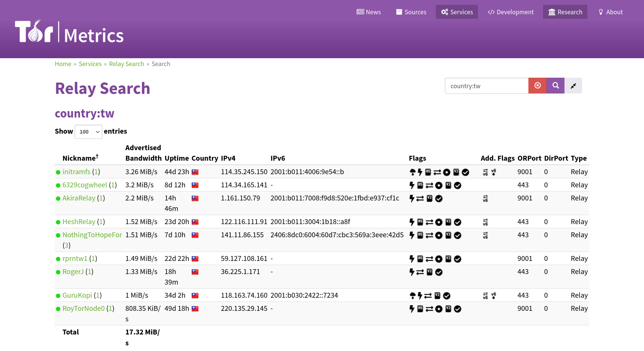
Task: Open relay details for RogerJ
Action: tap(73, 271)
